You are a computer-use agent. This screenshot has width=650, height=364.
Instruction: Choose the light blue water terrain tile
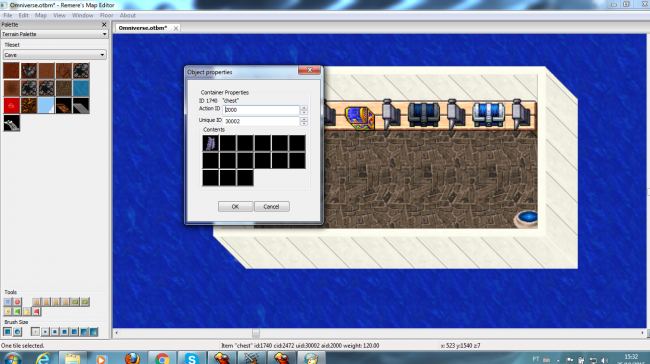[x=81, y=88]
